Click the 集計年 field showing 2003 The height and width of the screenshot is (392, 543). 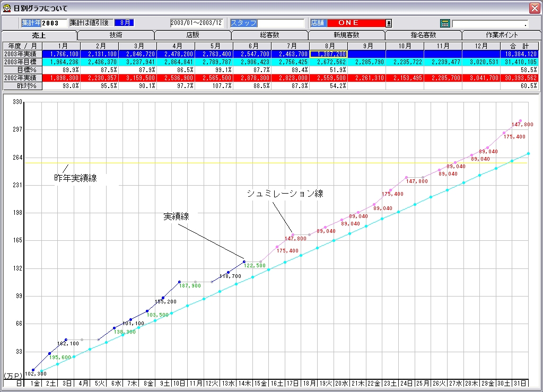[55, 23]
